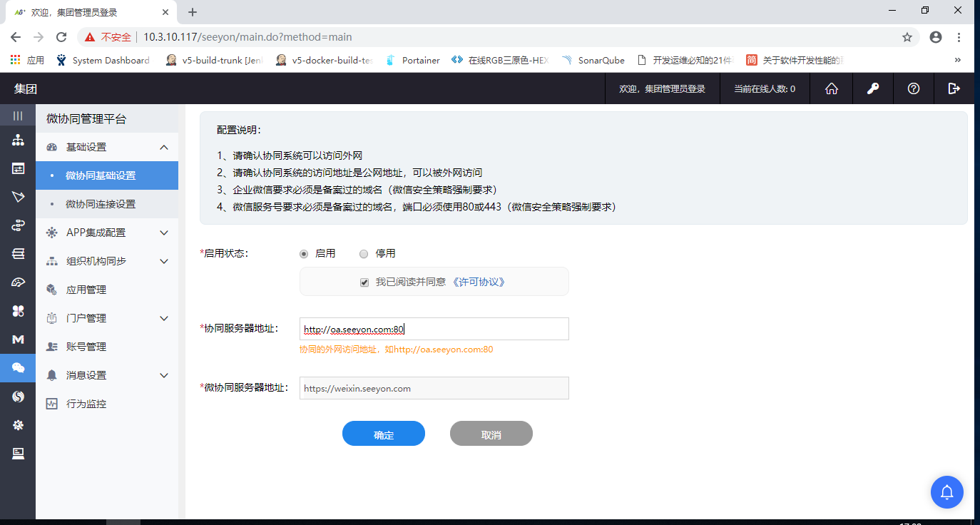Screen dimensions: 980x525
Task: Select the 停用 radio button
Action: point(364,254)
